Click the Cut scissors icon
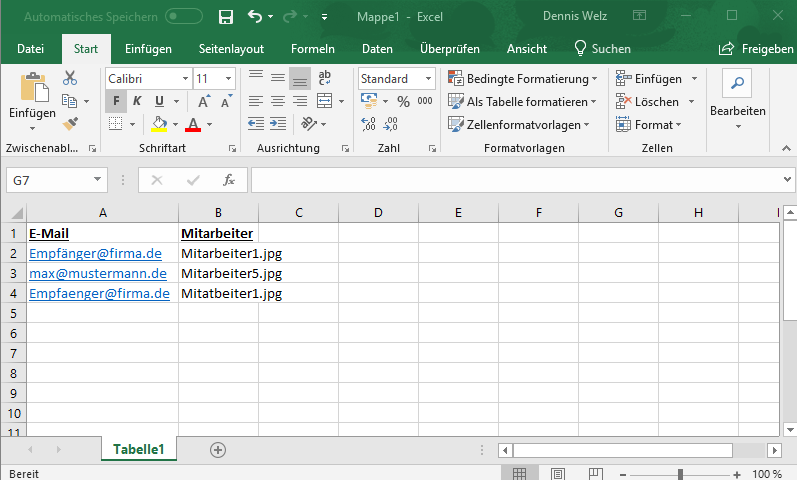797x480 pixels. tap(70, 78)
